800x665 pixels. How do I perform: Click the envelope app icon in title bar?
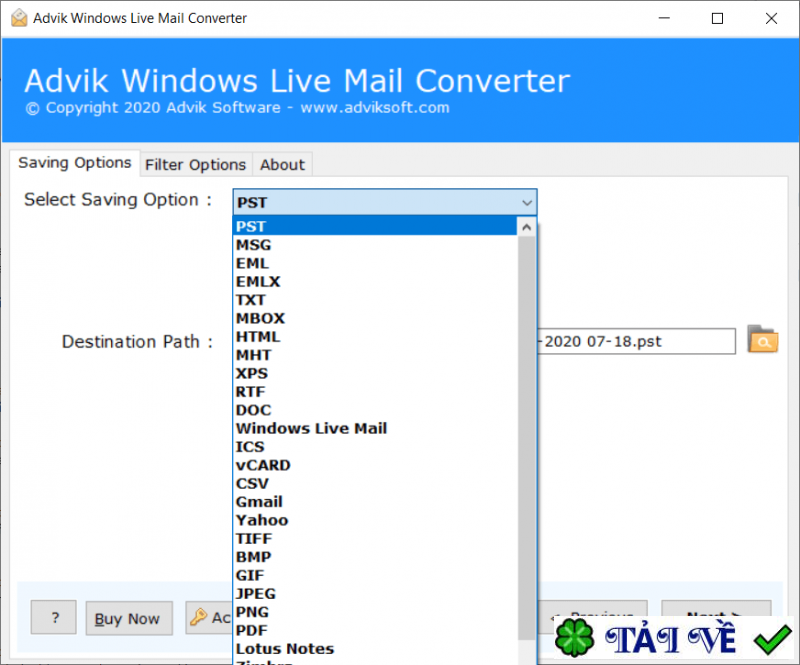pos(19,18)
